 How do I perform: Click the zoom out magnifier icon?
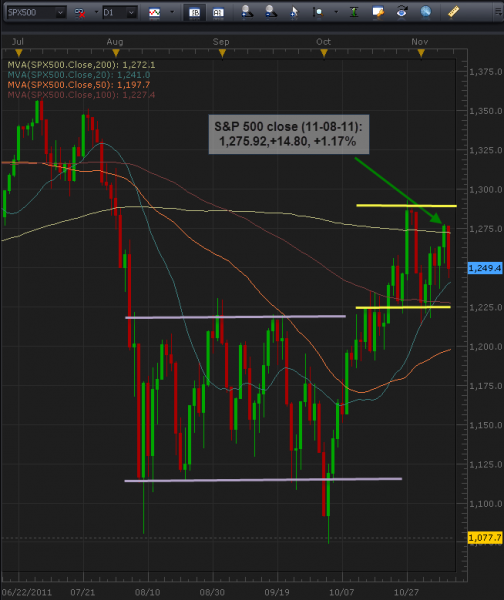(271, 12)
